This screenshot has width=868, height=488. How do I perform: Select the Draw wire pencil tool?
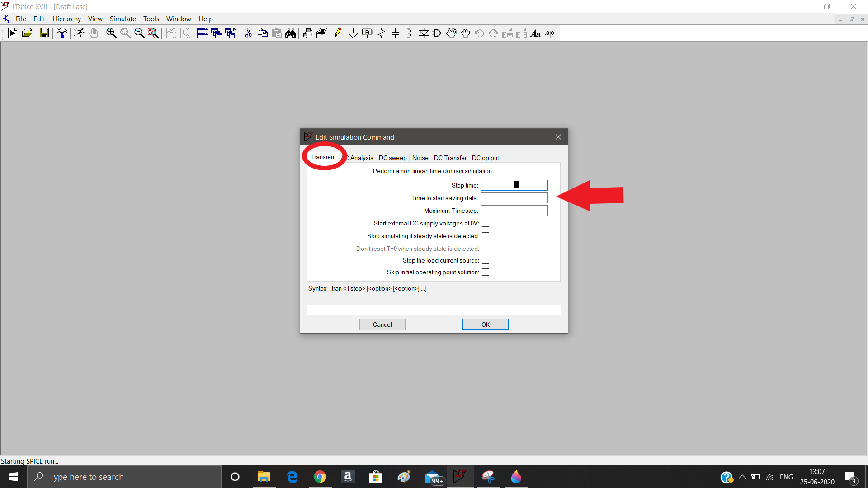coord(339,33)
